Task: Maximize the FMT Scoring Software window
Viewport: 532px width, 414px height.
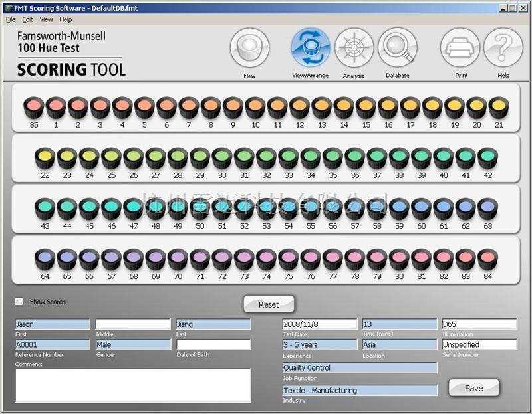Action: tap(513, 8)
